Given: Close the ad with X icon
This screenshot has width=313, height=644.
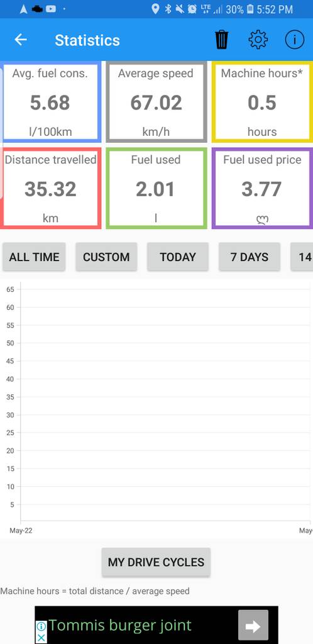Looking at the screenshot, I should 41,638.
